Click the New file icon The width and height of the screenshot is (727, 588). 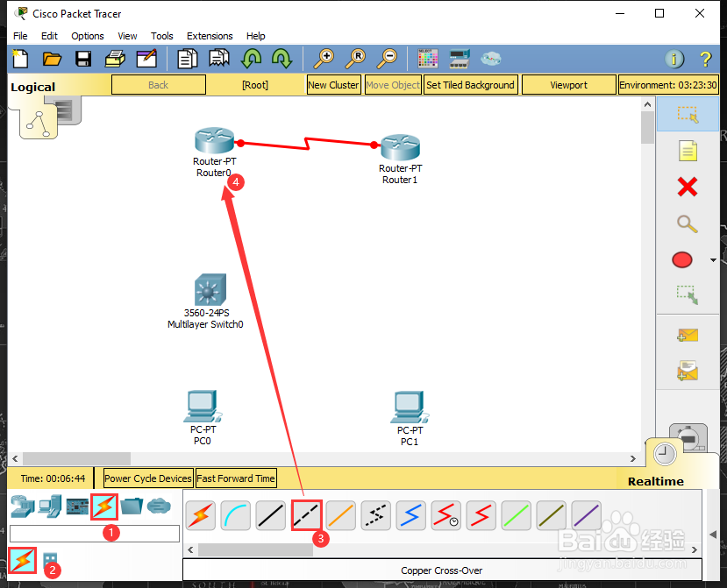click(x=20, y=59)
